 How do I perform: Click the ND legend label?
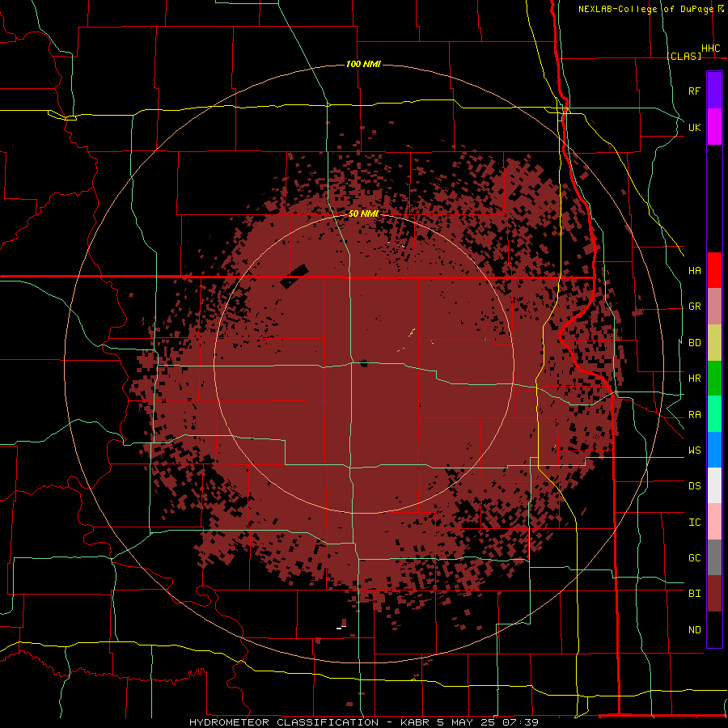pyautogui.click(x=695, y=630)
